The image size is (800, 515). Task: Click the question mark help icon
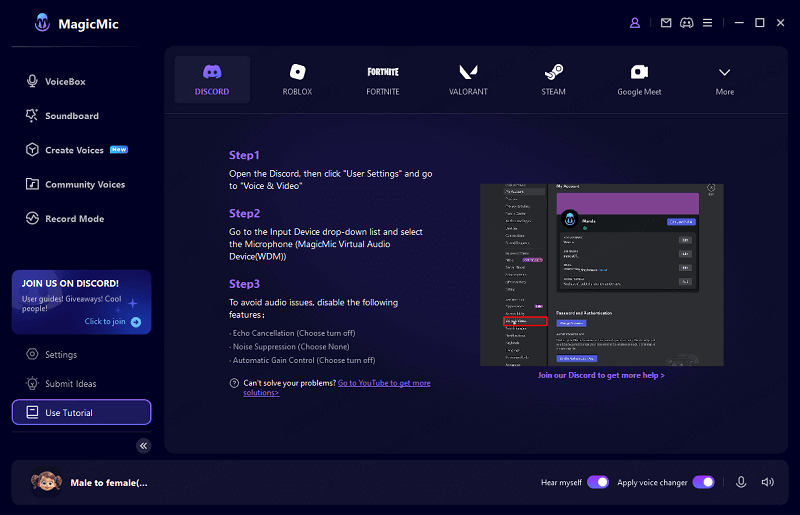234,383
